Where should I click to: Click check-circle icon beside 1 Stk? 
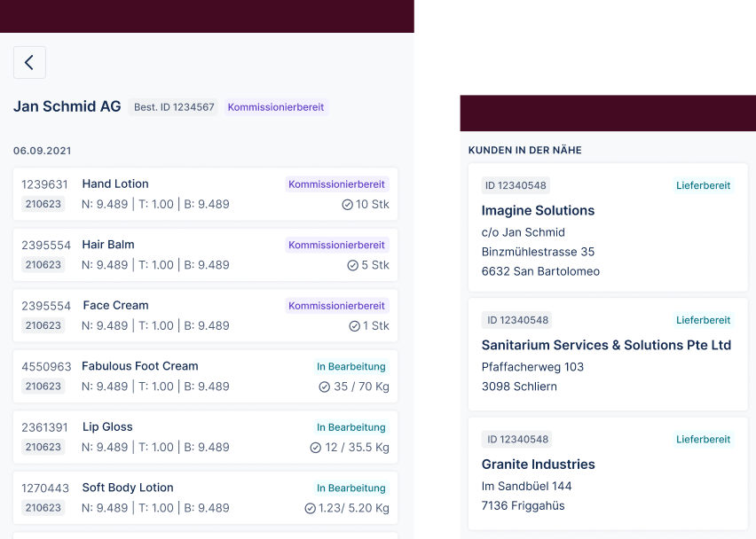(354, 326)
